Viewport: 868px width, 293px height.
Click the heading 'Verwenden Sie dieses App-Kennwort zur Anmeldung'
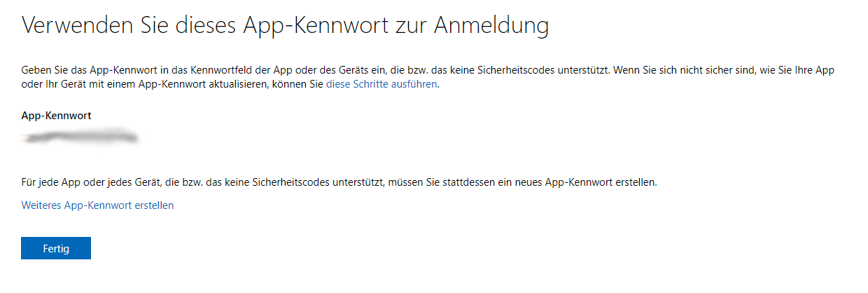pos(285,26)
